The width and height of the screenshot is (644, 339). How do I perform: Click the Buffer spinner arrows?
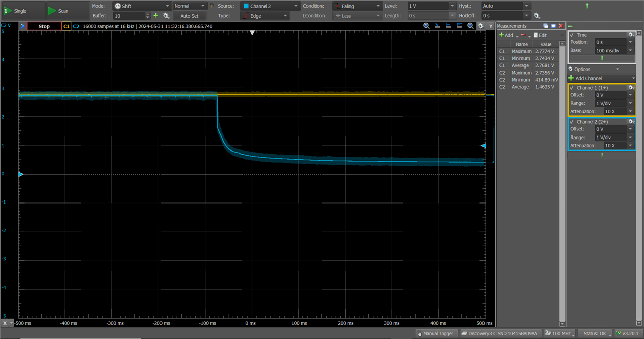pos(148,16)
